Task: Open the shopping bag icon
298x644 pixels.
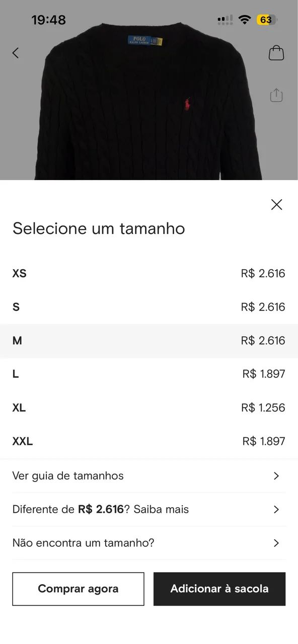Action: coord(276,53)
